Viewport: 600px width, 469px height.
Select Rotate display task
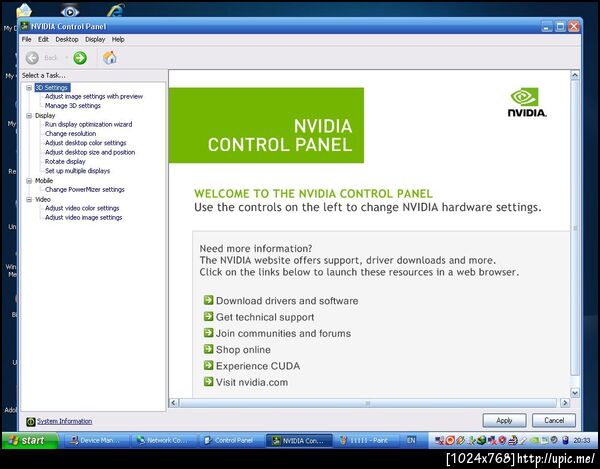(65, 161)
